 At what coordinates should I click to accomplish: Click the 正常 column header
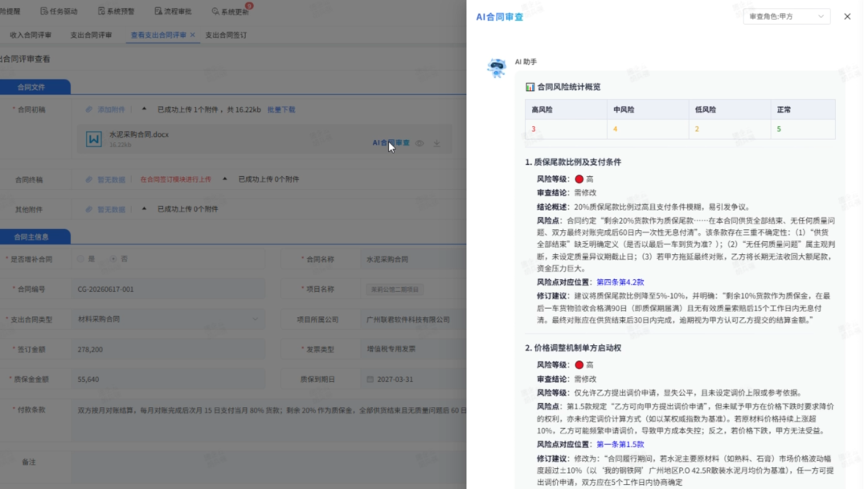803,109
